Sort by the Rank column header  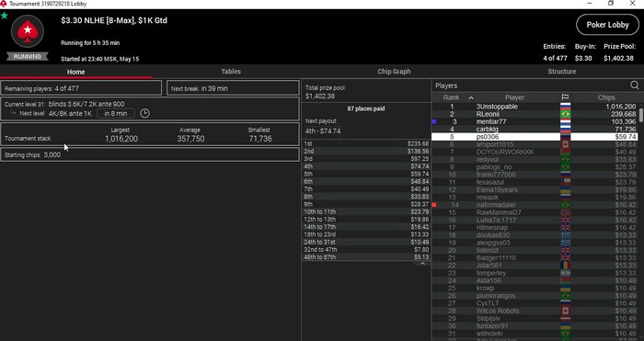tap(451, 97)
